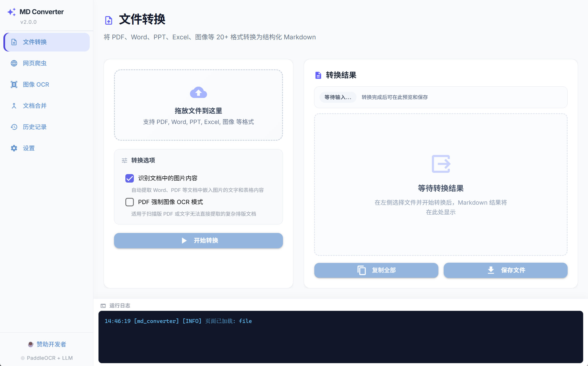Go to the 设置 menu item

29,148
